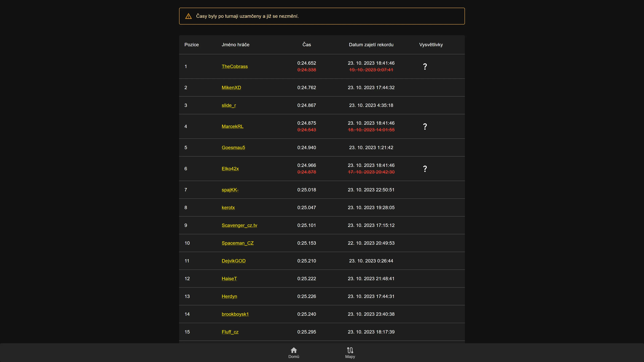Open Spaceman_CZ player profile
644x362 pixels.
point(237,243)
